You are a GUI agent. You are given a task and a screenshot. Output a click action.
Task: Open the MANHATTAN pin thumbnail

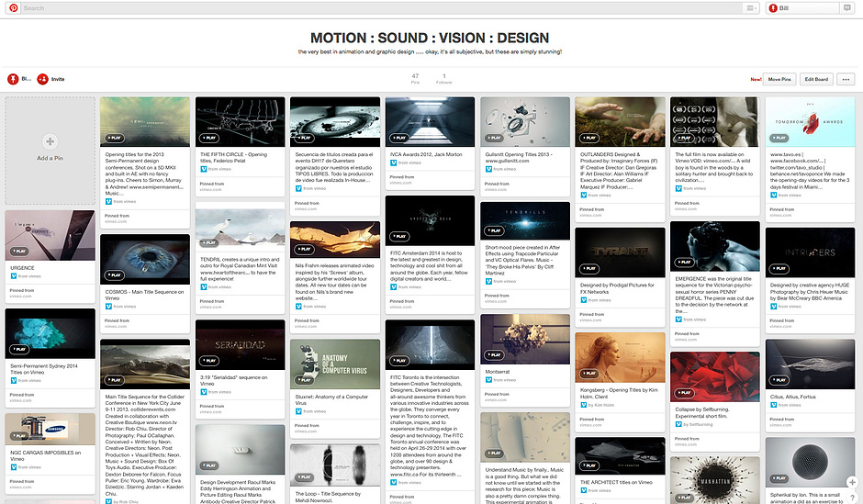pyautogui.click(x=715, y=480)
